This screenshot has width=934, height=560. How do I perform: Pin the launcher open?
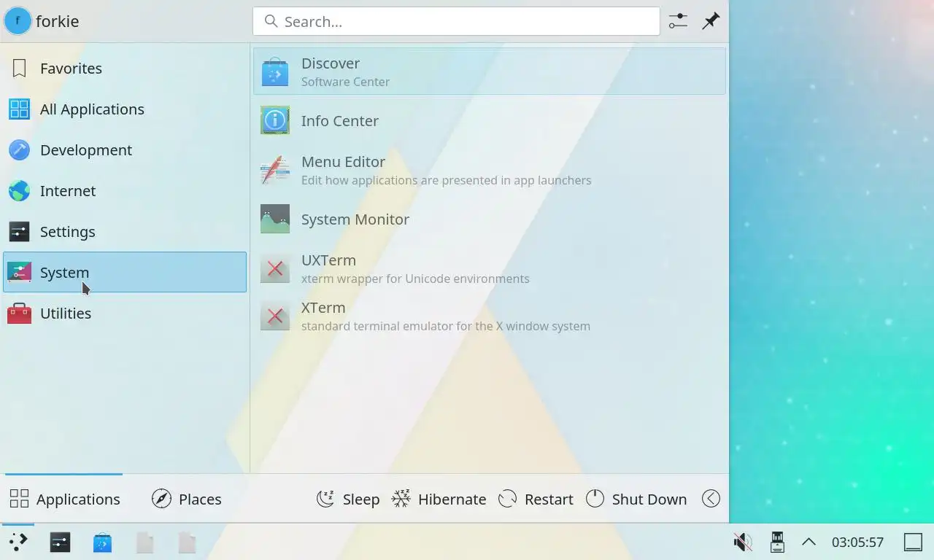point(711,21)
